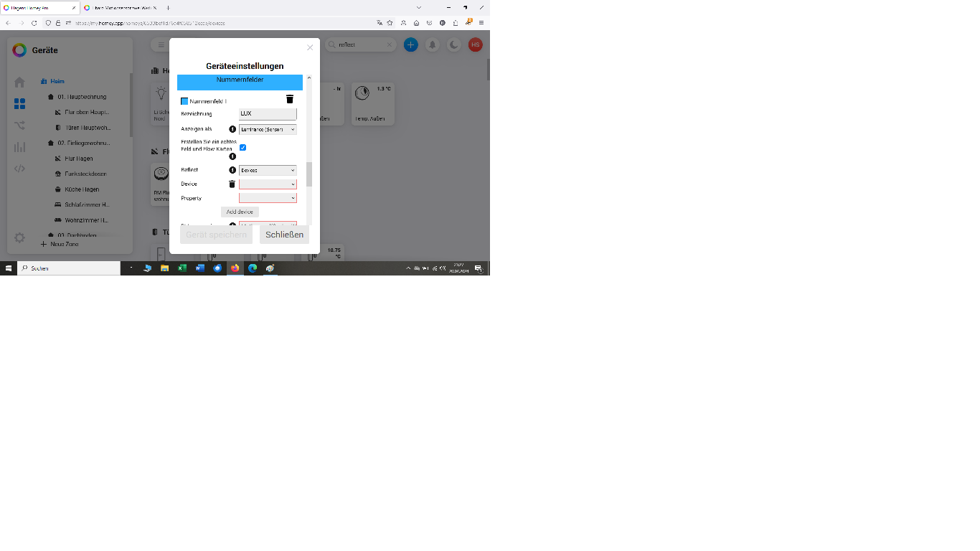Screen dimensions: 980x551
Task: Launch Excel from the taskbar
Action: [x=182, y=268]
